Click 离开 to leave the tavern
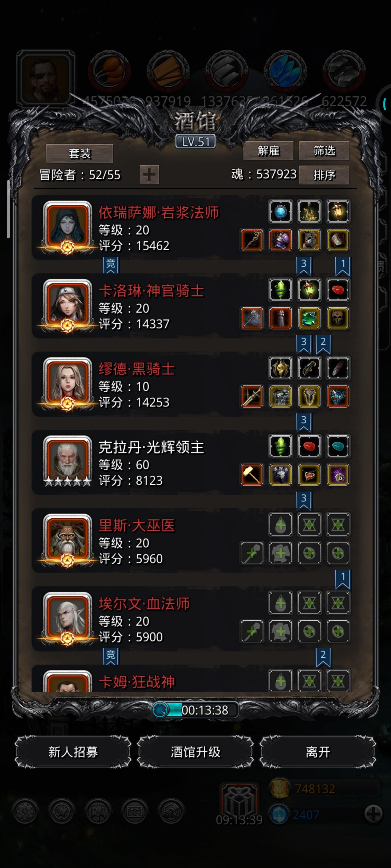 pos(317,752)
